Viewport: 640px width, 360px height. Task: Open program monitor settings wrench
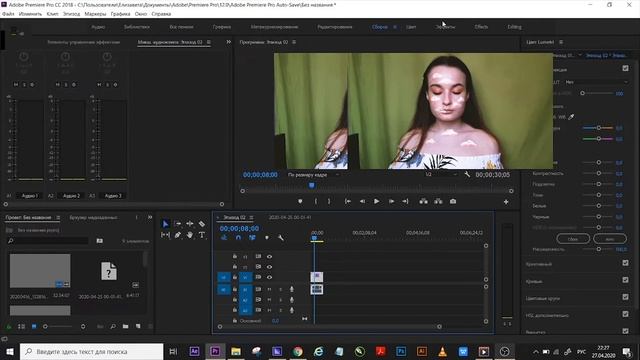pyautogui.click(x=467, y=175)
